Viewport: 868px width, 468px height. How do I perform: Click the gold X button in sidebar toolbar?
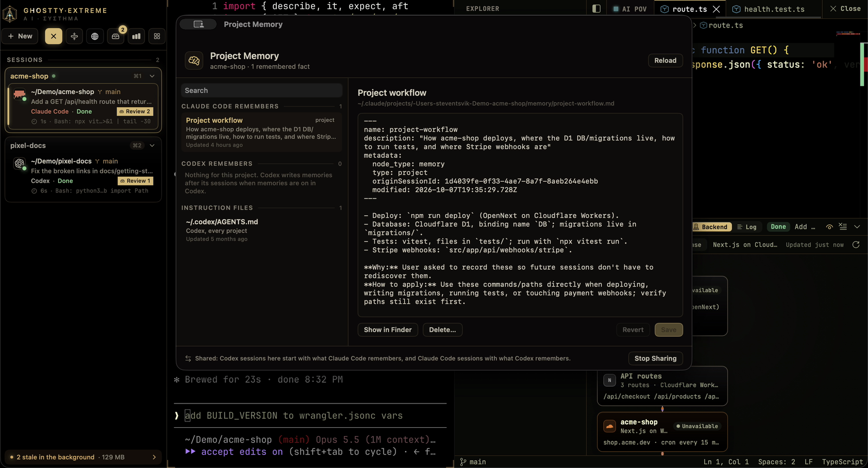53,36
